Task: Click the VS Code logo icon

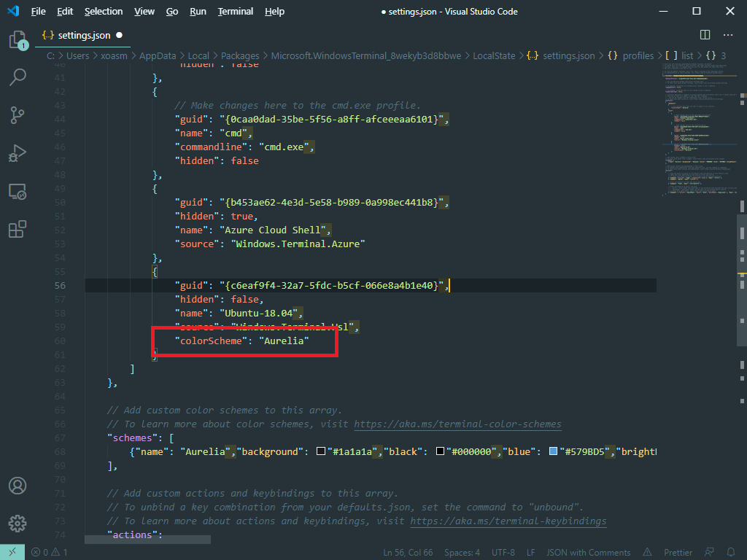Action: (x=13, y=11)
